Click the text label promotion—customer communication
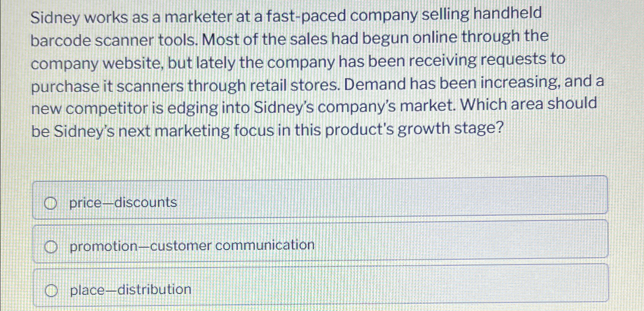The image size is (644, 311). pos(191,246)
